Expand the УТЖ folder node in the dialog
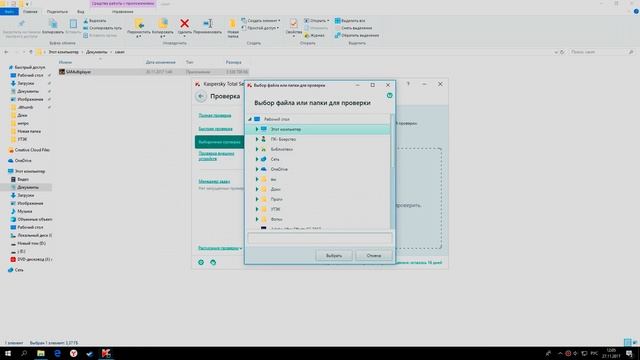The height and width of the screenshot is (360, 640). [257, 209]
